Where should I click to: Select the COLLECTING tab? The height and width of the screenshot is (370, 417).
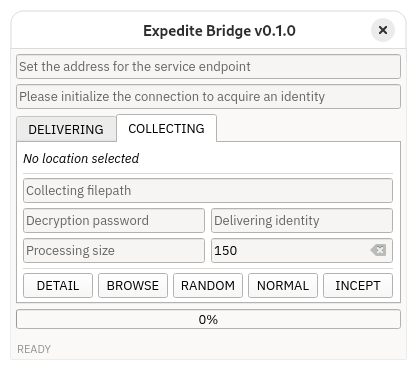[x=166, y=129]
